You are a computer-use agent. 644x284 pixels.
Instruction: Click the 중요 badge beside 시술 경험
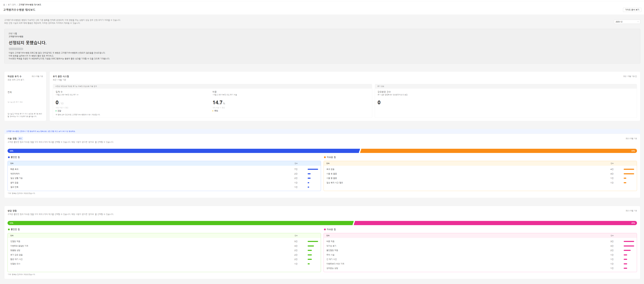tap(20, 138)
